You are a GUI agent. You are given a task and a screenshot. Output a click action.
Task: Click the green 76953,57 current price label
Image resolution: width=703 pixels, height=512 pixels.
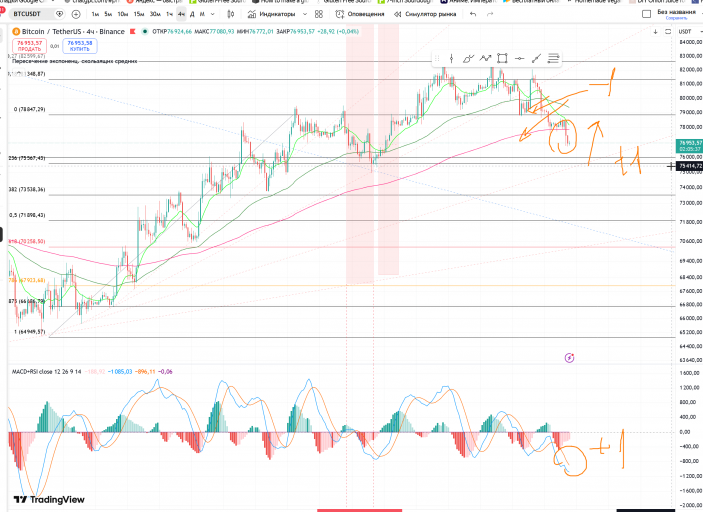click(689, 146)
